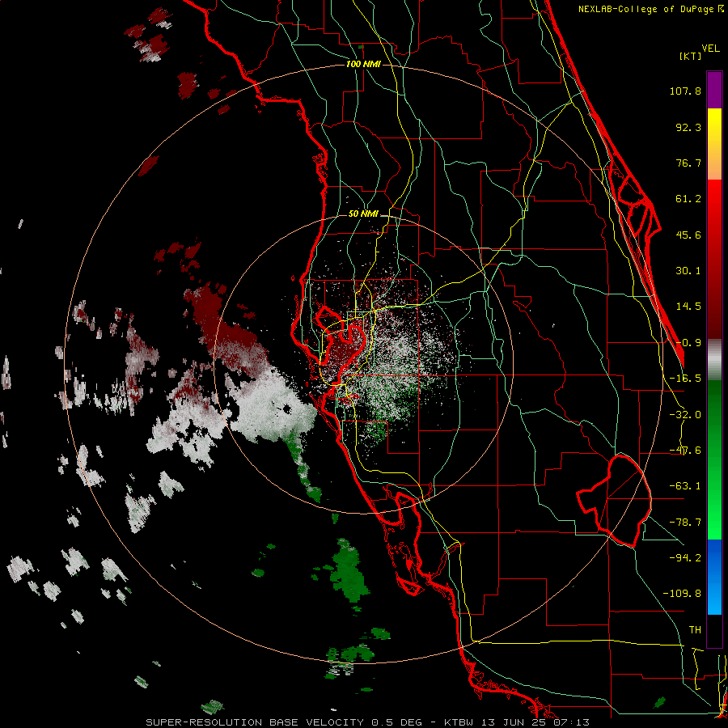Click the TH threshold label in legend
The image size is (728, 728).
click(x=695, y=630)
